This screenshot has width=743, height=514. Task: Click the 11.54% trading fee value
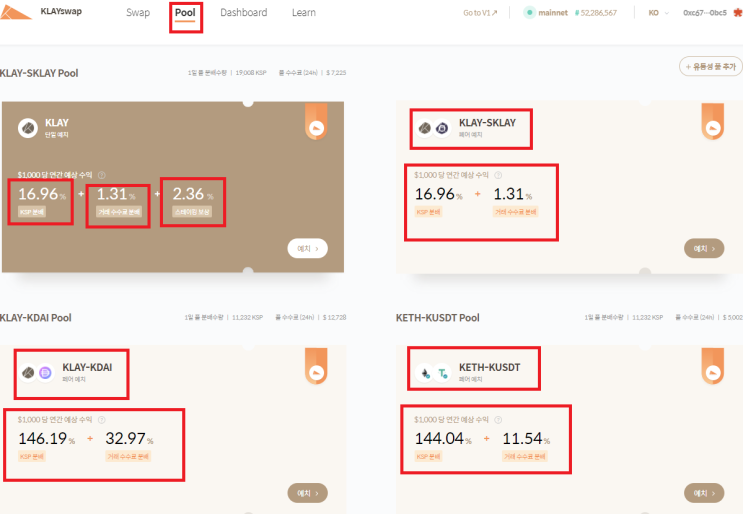526,438
